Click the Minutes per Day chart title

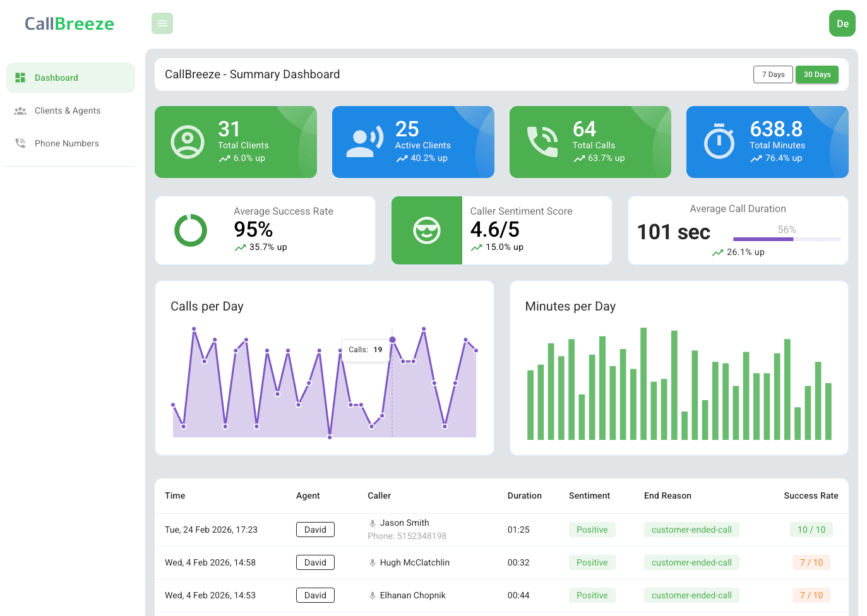[x=570, y=306]
